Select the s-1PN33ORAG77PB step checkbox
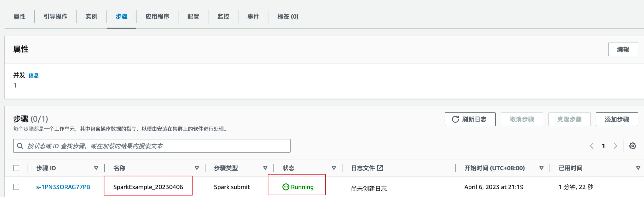The width and height of the screenshot is (644, 197). tap(16, 187)
